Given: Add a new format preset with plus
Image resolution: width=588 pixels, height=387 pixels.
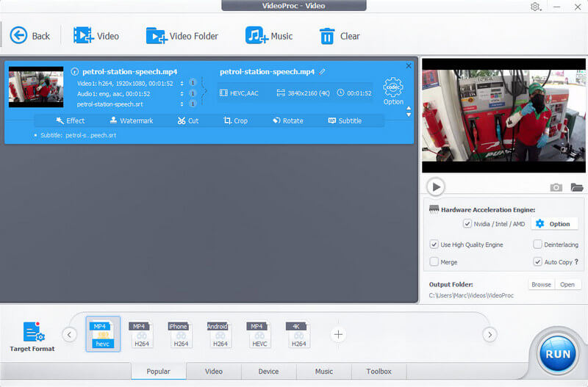Looking at the screenshot, I should [x=338, y=334].
